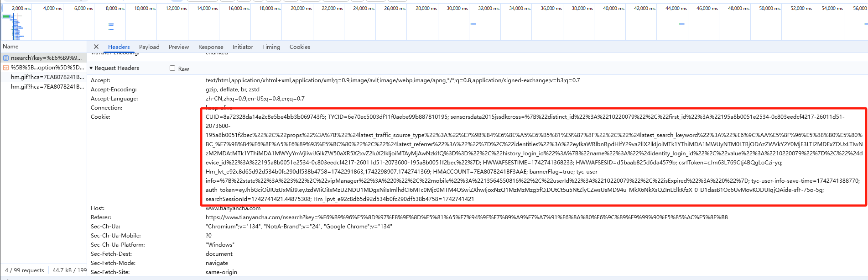Enable the Raw checkbox

tap(172, 68)
